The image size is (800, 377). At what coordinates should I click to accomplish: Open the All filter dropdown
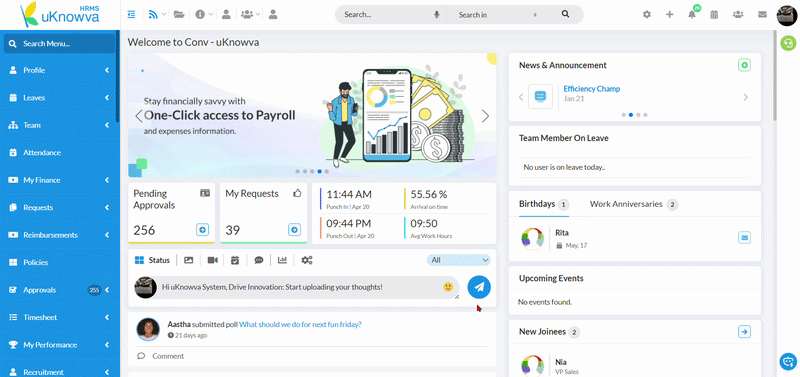tap(459, 260)
